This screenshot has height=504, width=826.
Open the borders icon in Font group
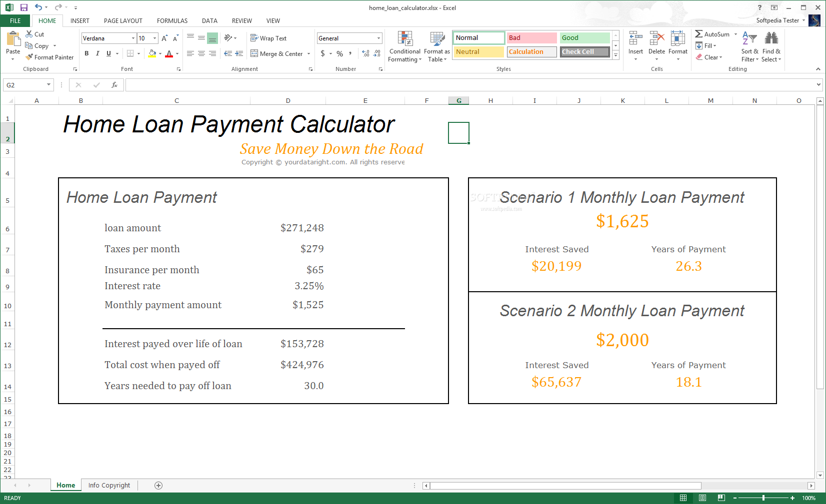[x=130, y=53]
